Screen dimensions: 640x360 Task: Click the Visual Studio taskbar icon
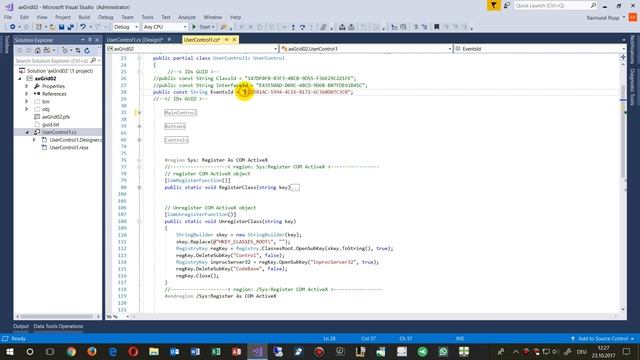click(x=257, y=351)
